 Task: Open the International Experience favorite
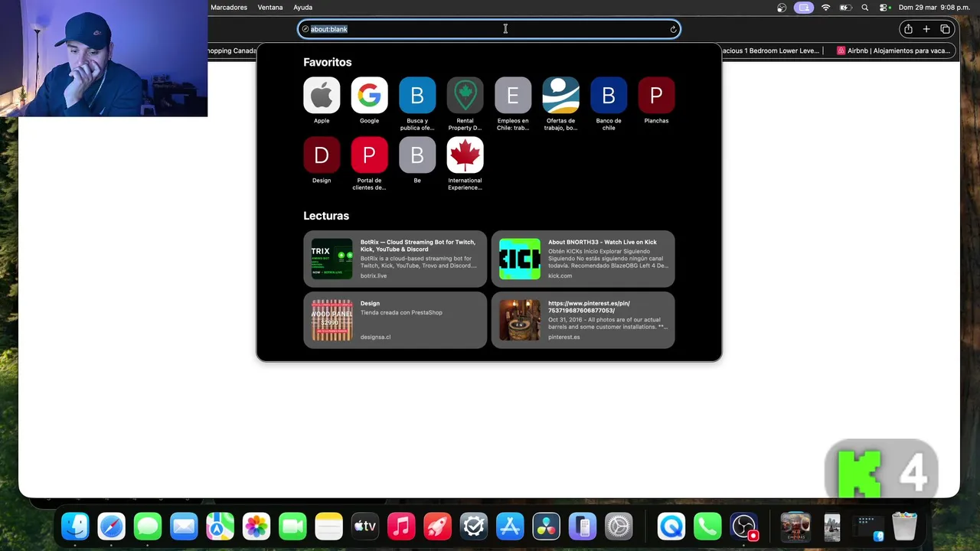tap(465, 155)
